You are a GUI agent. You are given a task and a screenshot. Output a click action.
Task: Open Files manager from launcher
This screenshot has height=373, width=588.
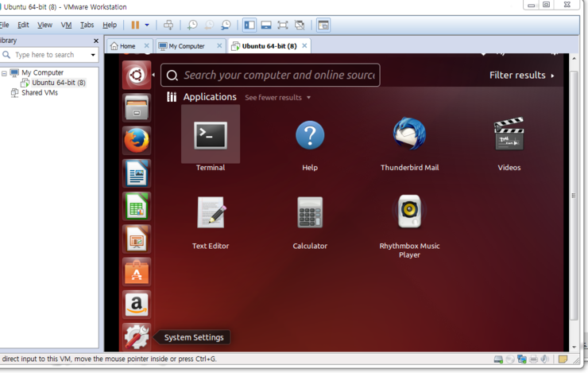[137, 107]
